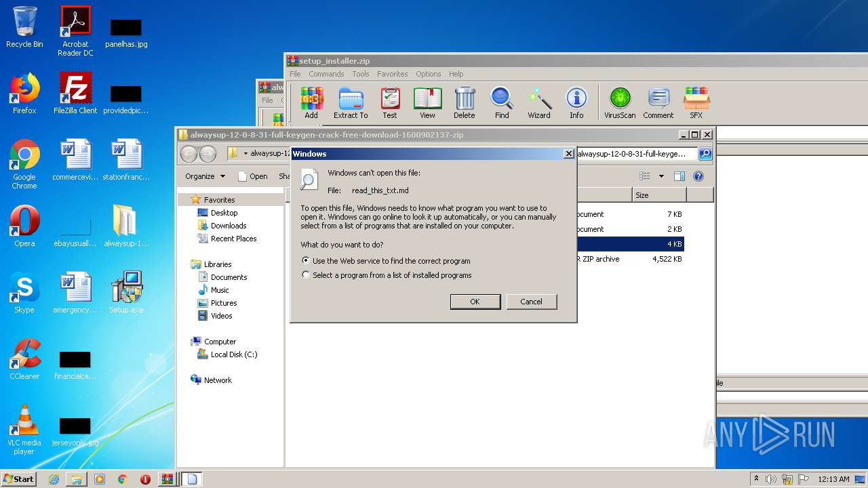Click the Explorer search magnifier button

(x=705, y=154)
